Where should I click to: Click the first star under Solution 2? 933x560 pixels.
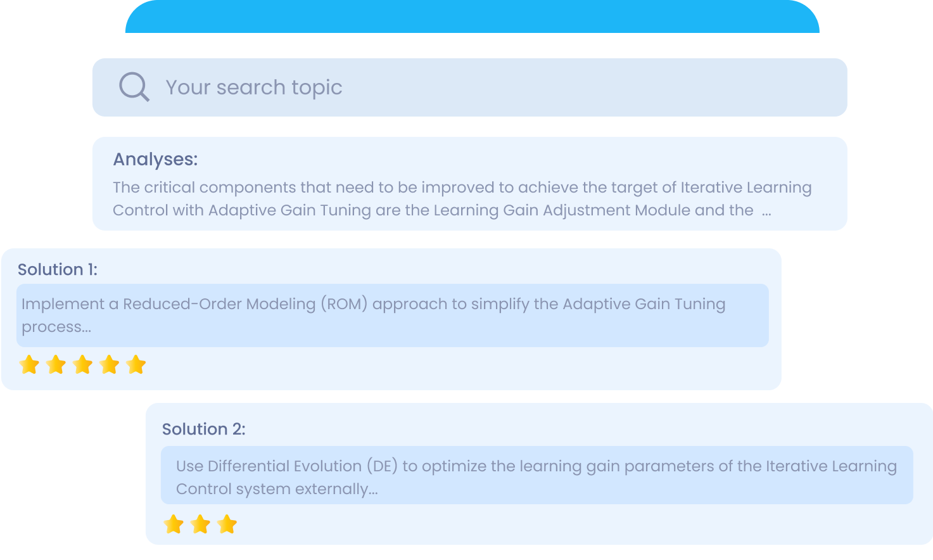click(174, 525)
